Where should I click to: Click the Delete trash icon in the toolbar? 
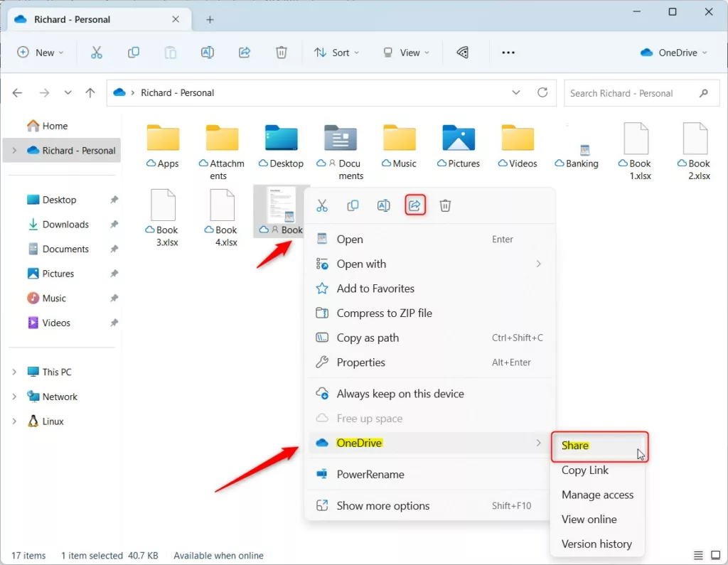point(282,53)
